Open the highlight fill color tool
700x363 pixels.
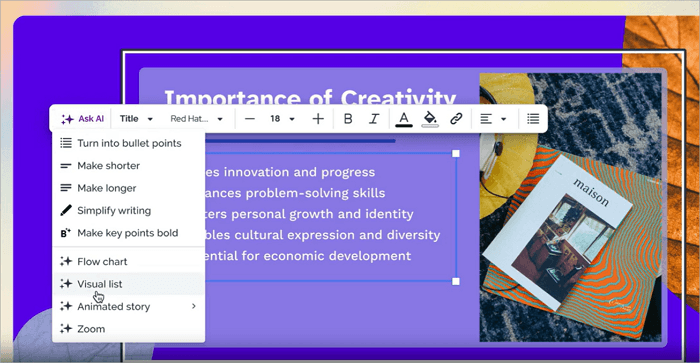430,119
